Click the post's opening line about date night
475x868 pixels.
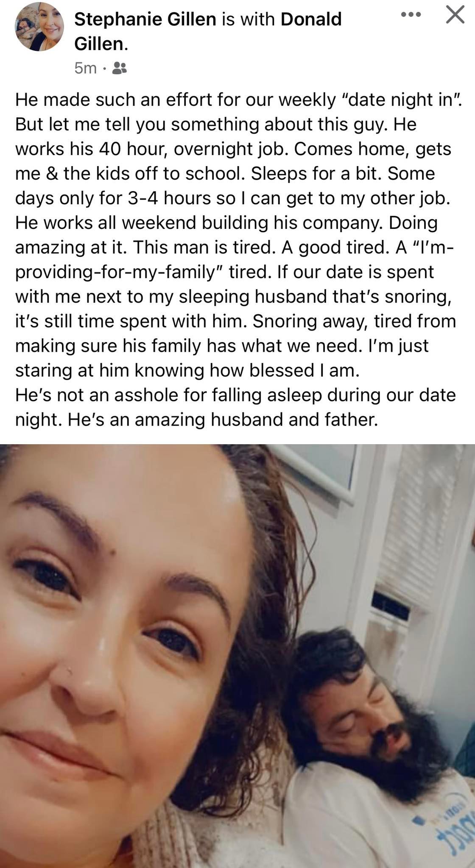click(237, 100)
